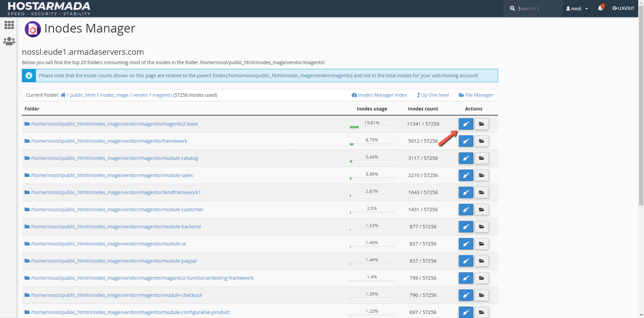Open the folder action icon for zendframework1 row
Screen dimensions: 644x318
point(481,192)
